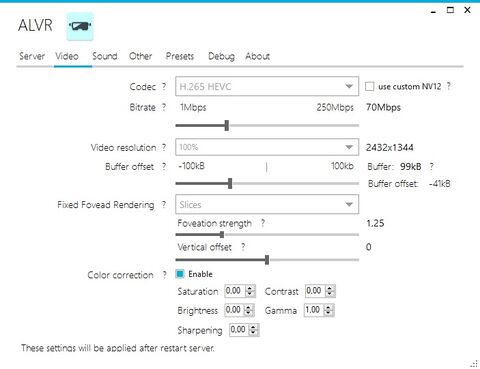
Task: Click the 2432x1344 resolution text
Action: [x=390, y=147]
